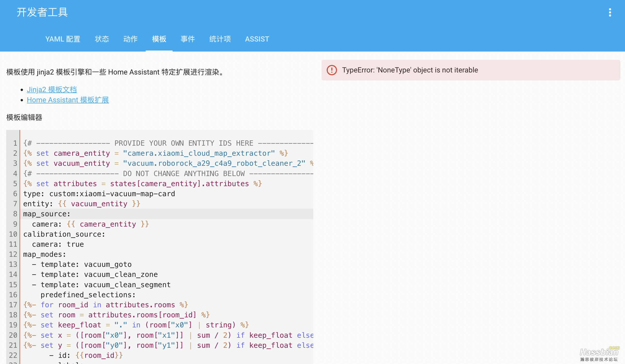625x364 pixels.
Task: Click the 状态 tab
Action: [101, 39]
